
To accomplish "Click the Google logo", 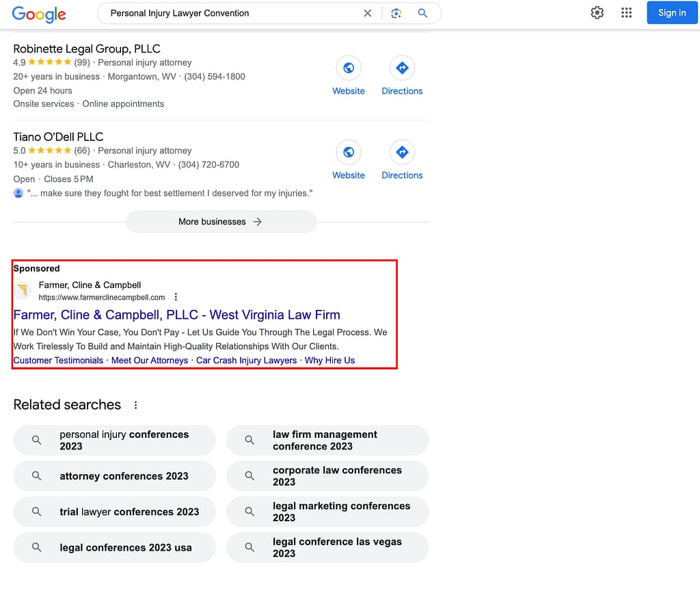I will (39, 14).
